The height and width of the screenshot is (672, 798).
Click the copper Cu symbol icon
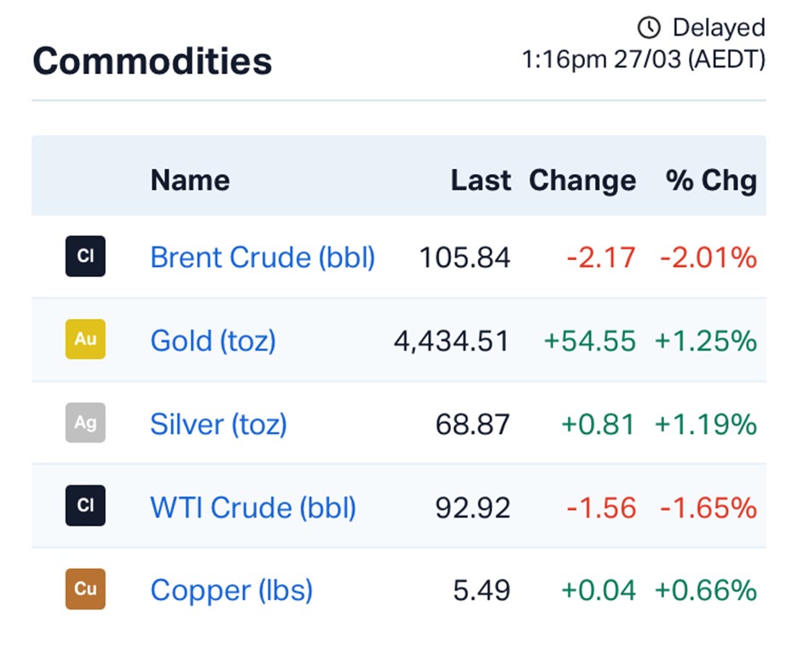85,588
